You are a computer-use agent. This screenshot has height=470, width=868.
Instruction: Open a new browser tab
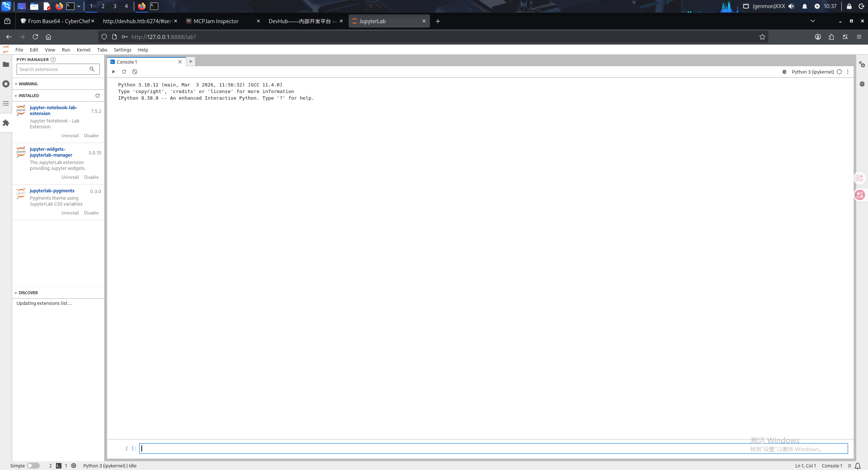(x=438, y=21)
